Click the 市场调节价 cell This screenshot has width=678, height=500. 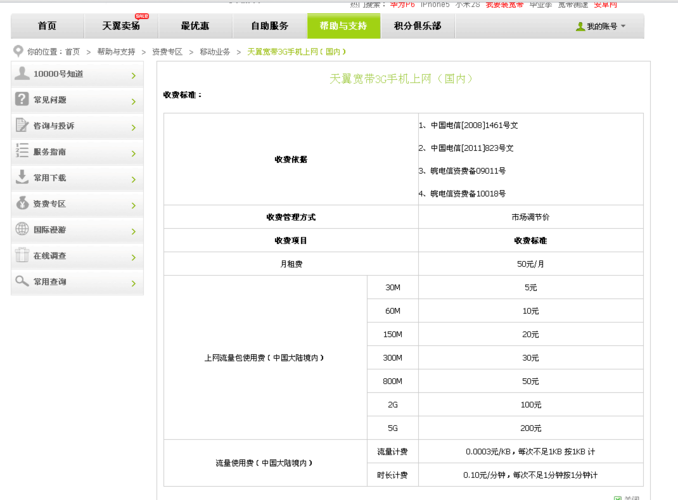coord(531,217)
